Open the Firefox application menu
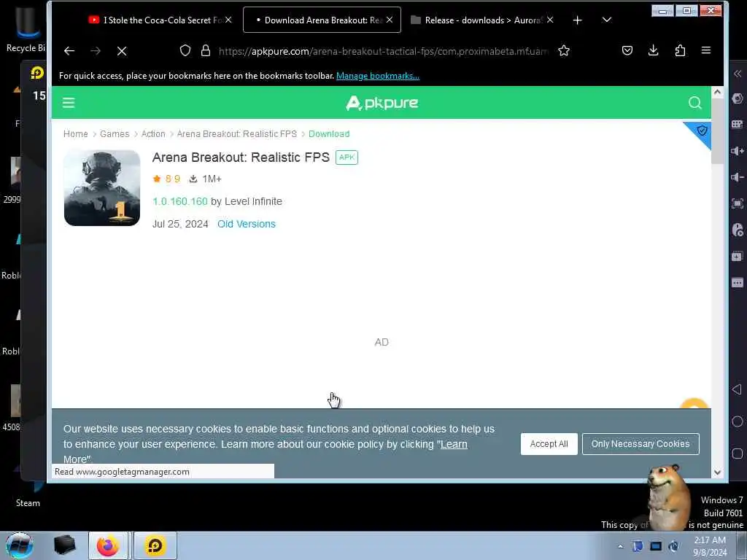This screenshot has width=747, height=560. pos(706,50)
